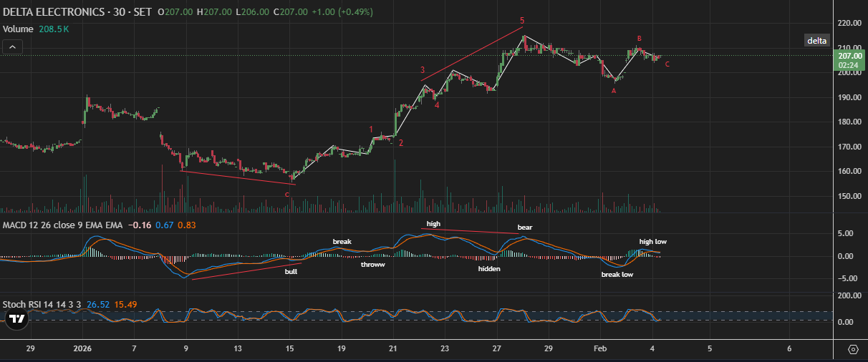Image resolution: width=868 pixels, height=362 pixels.
Task: Click the 'Feb' date on time axis
Action: click(x=600, y=348)
